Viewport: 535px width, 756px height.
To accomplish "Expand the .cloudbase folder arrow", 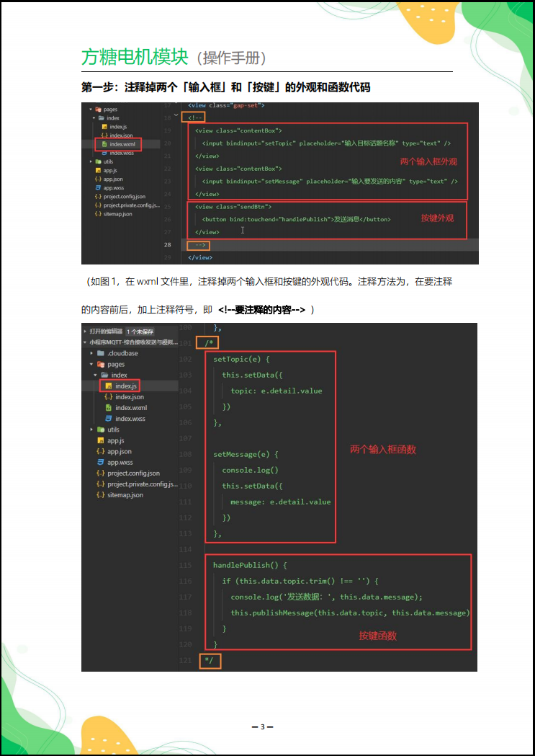I will [x=91, y=353].
